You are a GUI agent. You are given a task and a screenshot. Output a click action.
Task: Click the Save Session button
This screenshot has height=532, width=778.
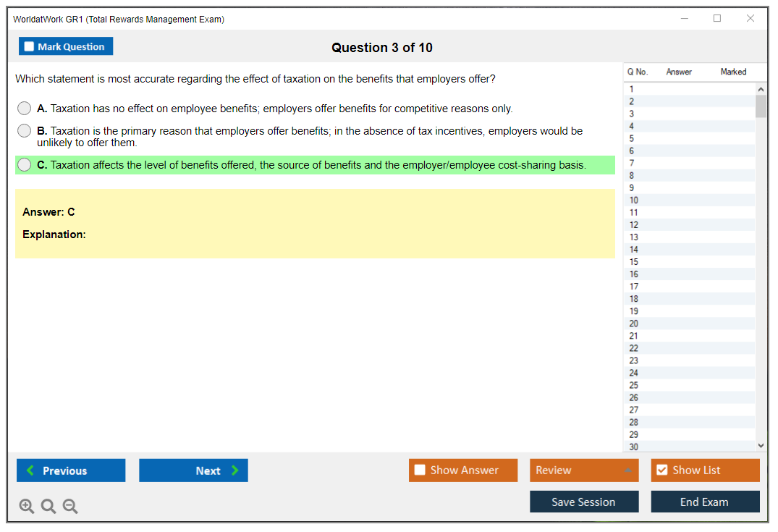click(x=584, y=502)
